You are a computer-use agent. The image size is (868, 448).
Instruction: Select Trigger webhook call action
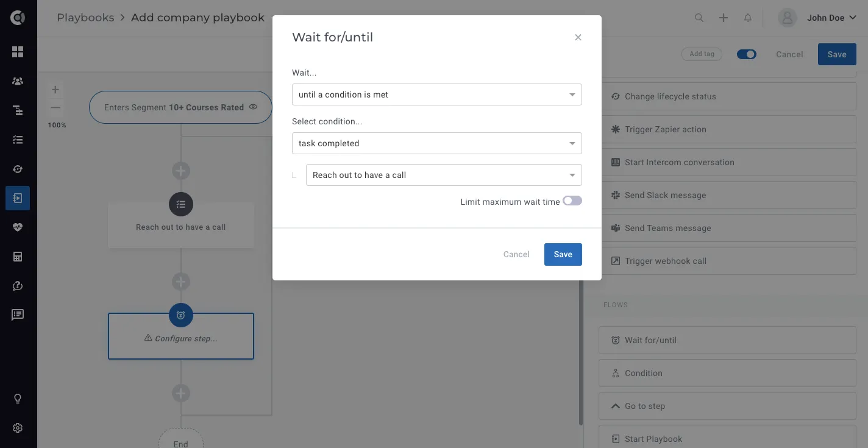pyautogui.click(x=727, y=261)
